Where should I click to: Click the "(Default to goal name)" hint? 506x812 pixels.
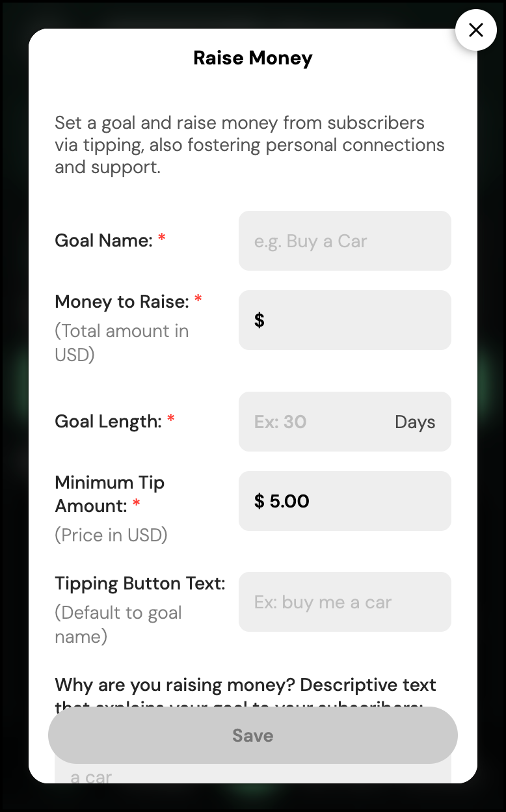click(x=118, y=624)
